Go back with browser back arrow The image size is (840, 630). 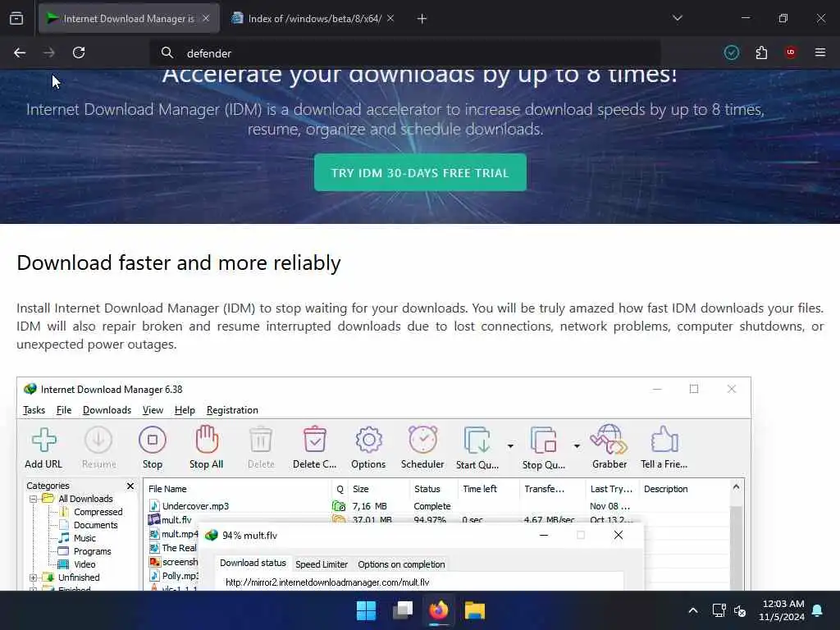[x=20, y=53]
